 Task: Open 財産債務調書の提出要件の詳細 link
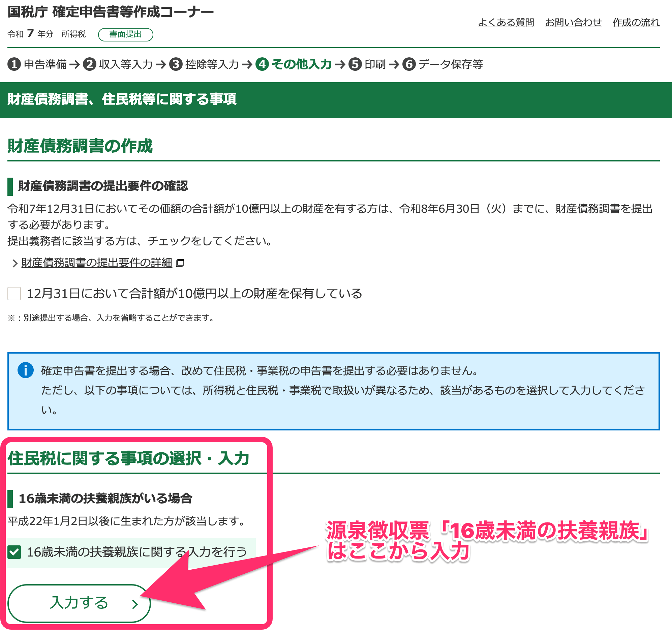(97, 263)
